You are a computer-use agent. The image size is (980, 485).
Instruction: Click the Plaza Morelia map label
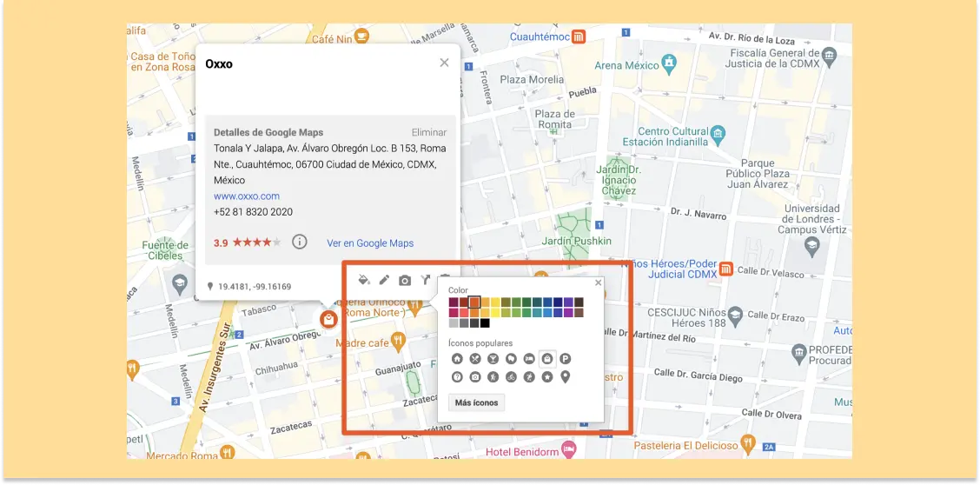531,79
